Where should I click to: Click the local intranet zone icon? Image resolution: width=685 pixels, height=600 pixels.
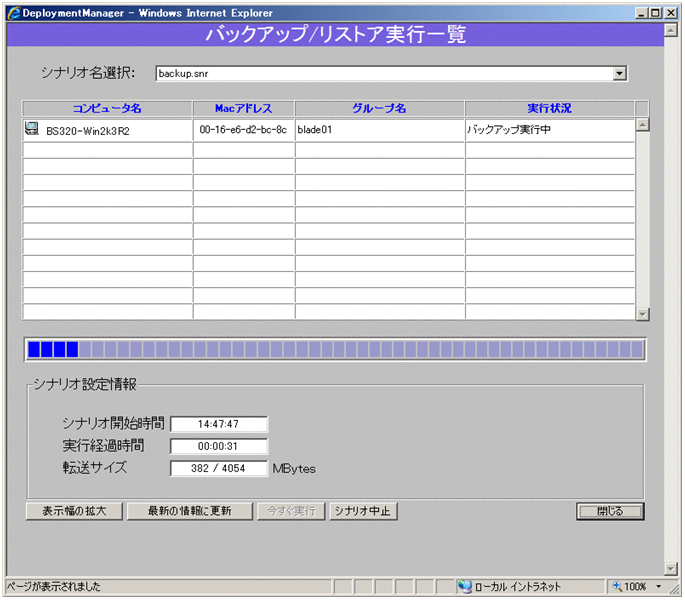pyautogui.click(x=465, y=587)
